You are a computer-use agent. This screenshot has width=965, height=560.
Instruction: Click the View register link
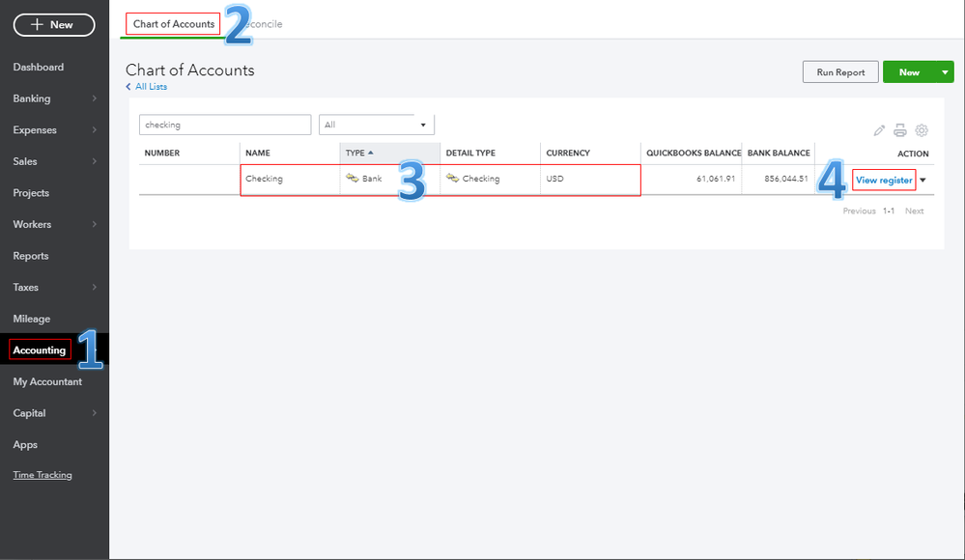click(884, 181)
